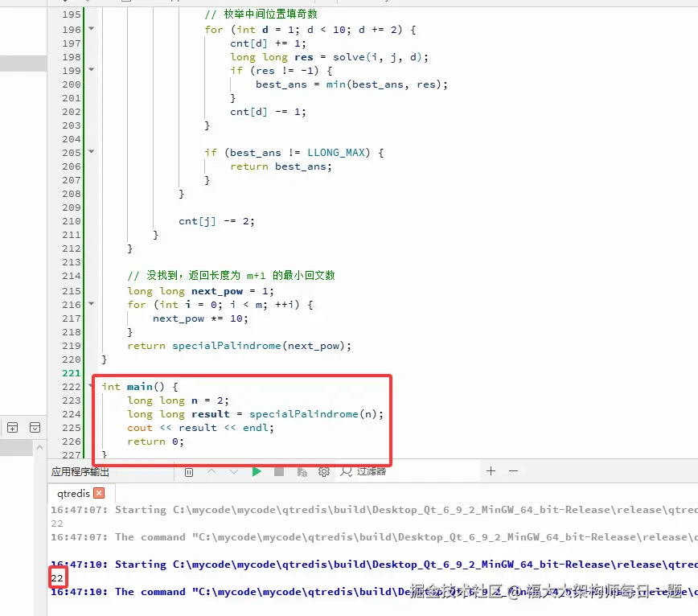Click the blue 16:47:10 'The command' output line
The image size is (698, 616).
coord(374,592)
